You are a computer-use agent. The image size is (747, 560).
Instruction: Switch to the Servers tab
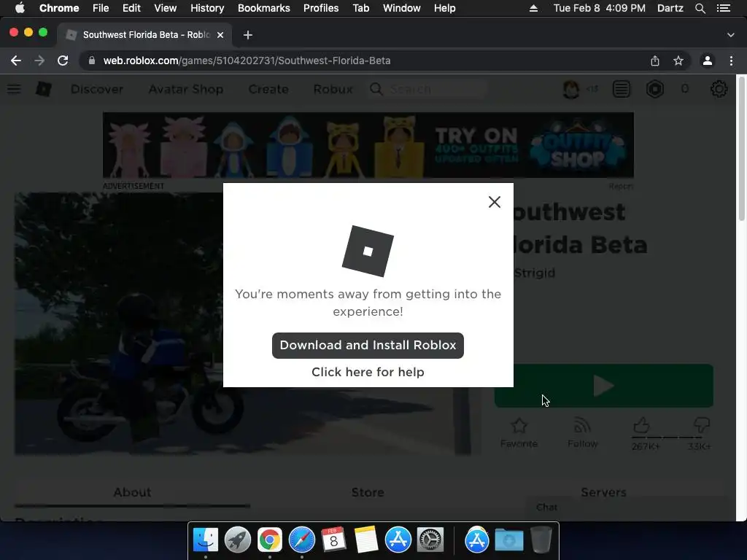(x=603, y=492)
